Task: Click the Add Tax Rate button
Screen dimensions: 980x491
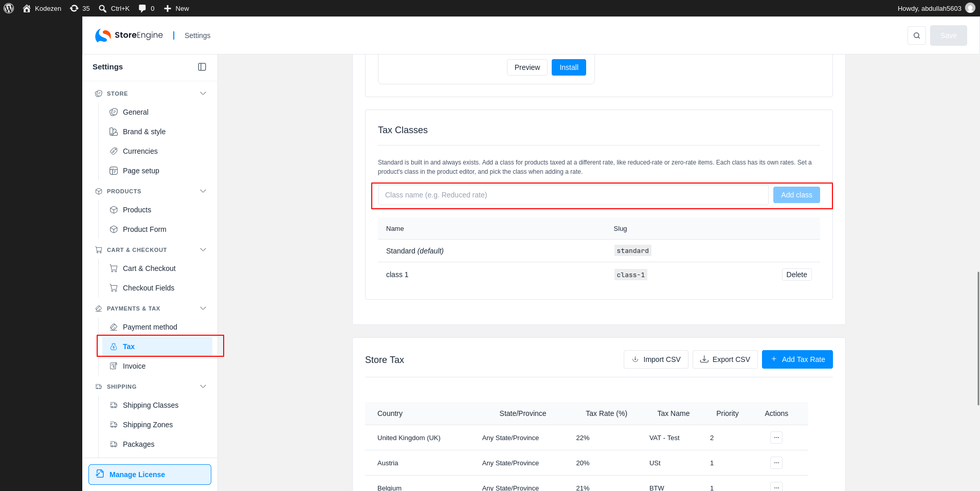Action: [x=797, y=359]
